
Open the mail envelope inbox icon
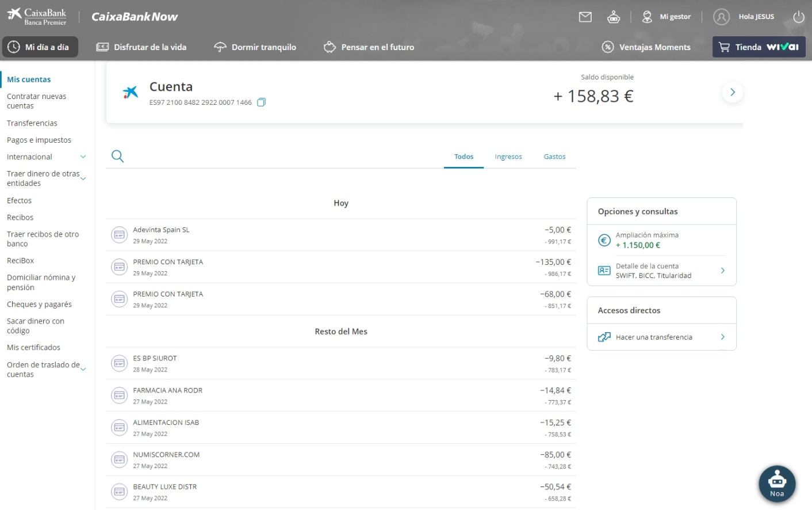(585, 17)
